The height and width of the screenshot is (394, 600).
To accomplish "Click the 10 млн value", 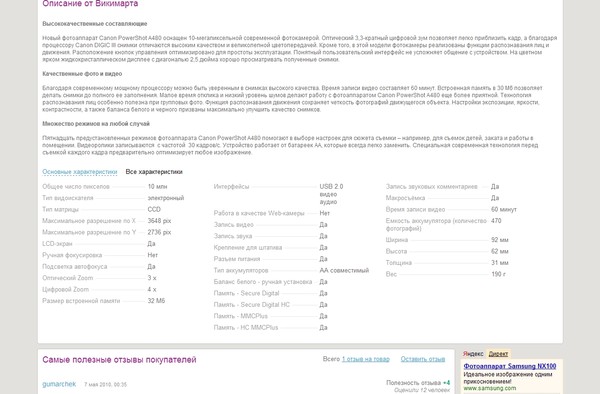I will (x=157, y=187).
